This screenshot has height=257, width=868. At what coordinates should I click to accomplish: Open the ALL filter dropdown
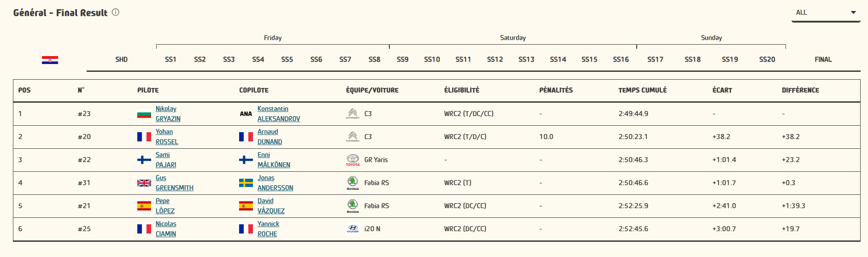[x=825, y=12]
